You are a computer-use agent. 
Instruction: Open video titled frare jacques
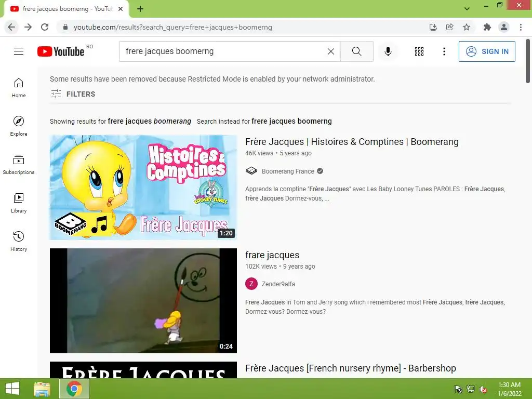tap(272, 255)
